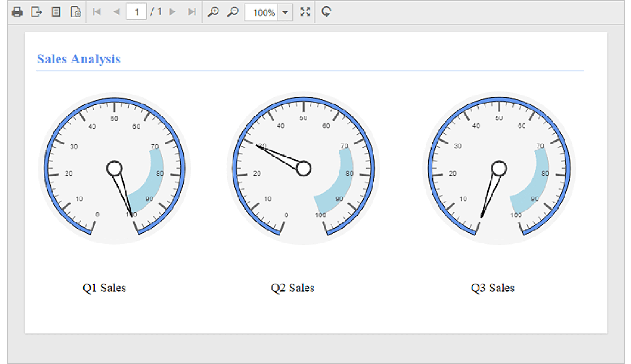Go to the previous page
The width and height of the screenshot is (631, 364).
(116, 12)
